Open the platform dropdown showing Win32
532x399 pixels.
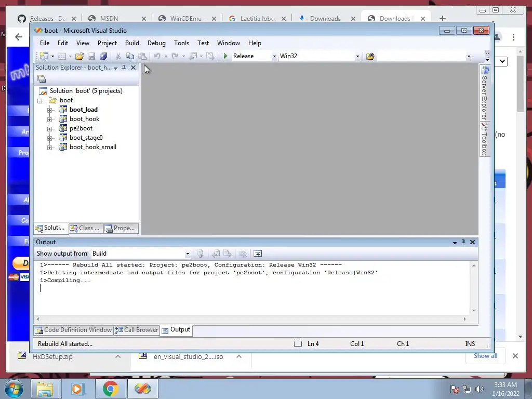click(x=357, y=56)
